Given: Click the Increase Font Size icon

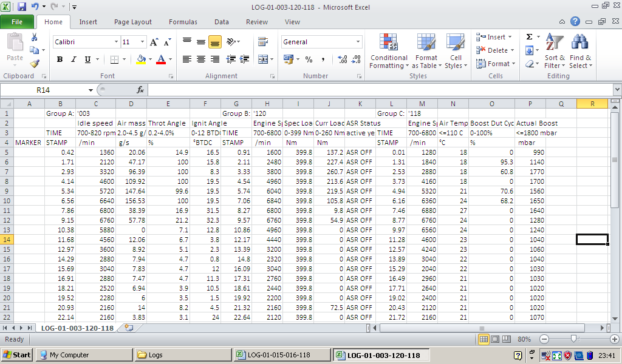Looking at the screenshot, I should coord(154,42).
